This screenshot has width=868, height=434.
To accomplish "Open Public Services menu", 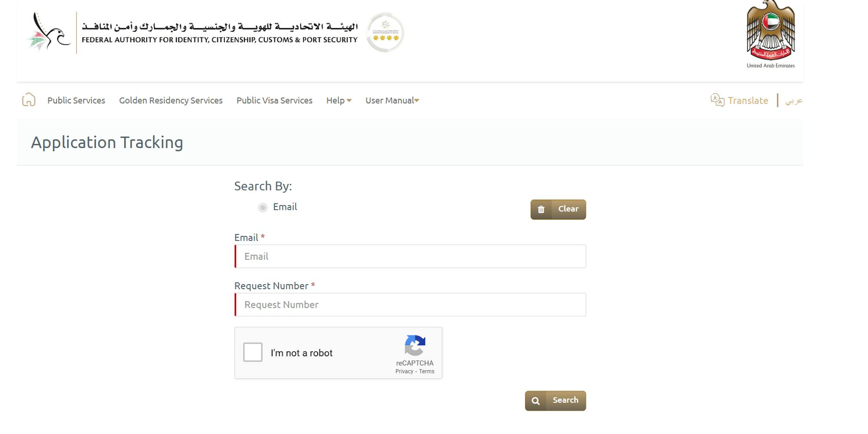I will click(x=76, y=101).
